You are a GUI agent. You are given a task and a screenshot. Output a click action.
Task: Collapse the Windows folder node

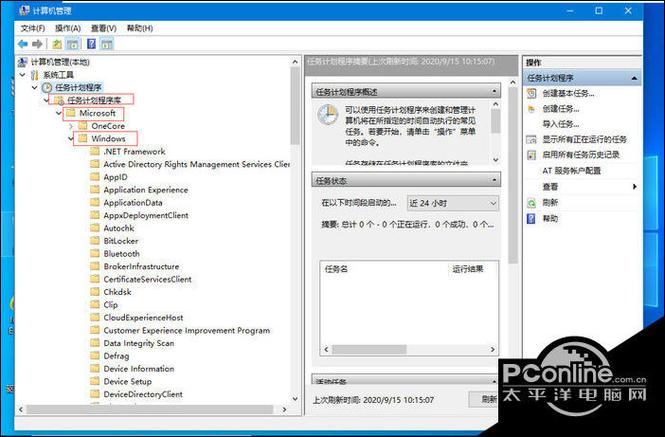point(71,139)
